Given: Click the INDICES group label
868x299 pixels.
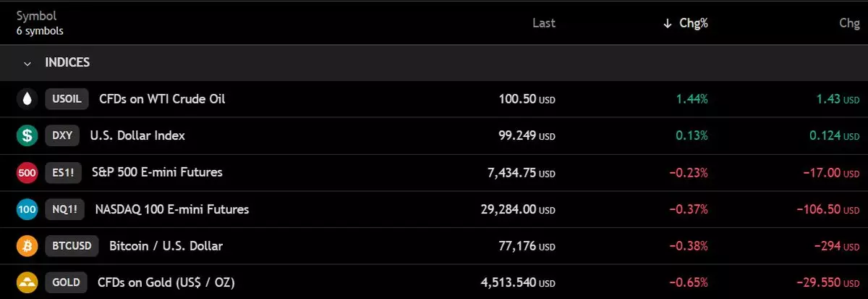Looking at the screenshot, I should (67, 63).
